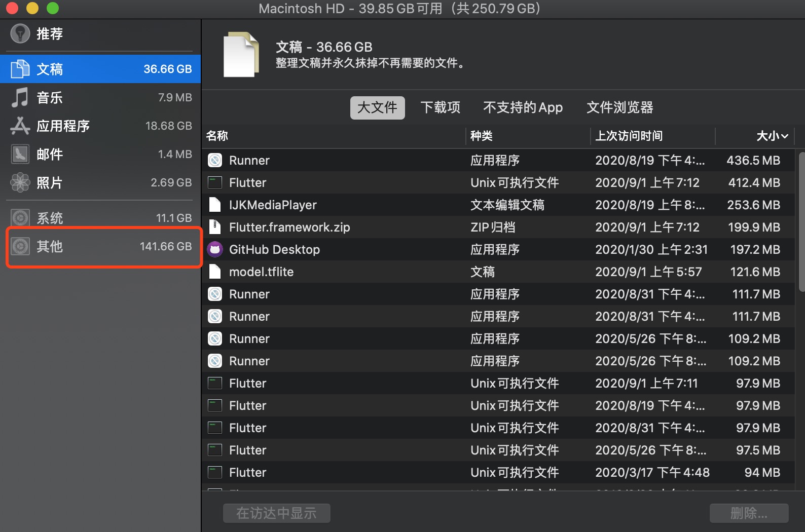Click the 在访达中显示 button

pos(277,513)
